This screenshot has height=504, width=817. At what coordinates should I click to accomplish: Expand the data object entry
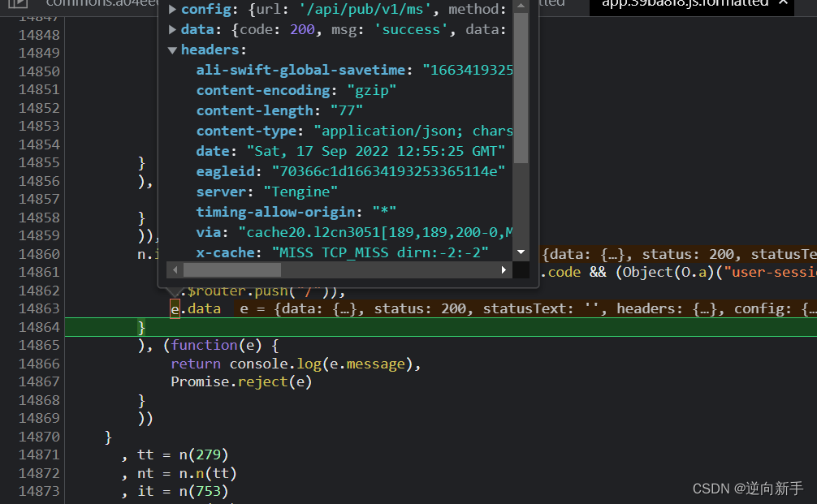(172, 30)
